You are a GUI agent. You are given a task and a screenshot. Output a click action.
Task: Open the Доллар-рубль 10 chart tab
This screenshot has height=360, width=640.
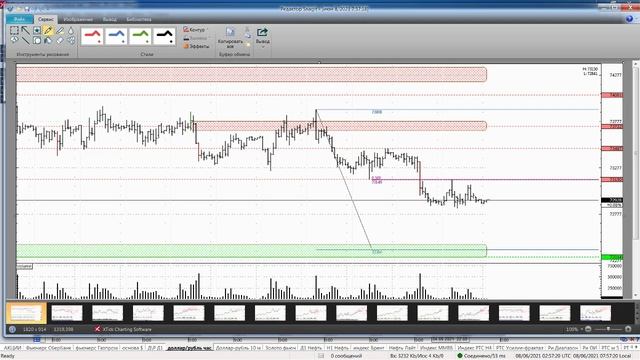[238, 348]
